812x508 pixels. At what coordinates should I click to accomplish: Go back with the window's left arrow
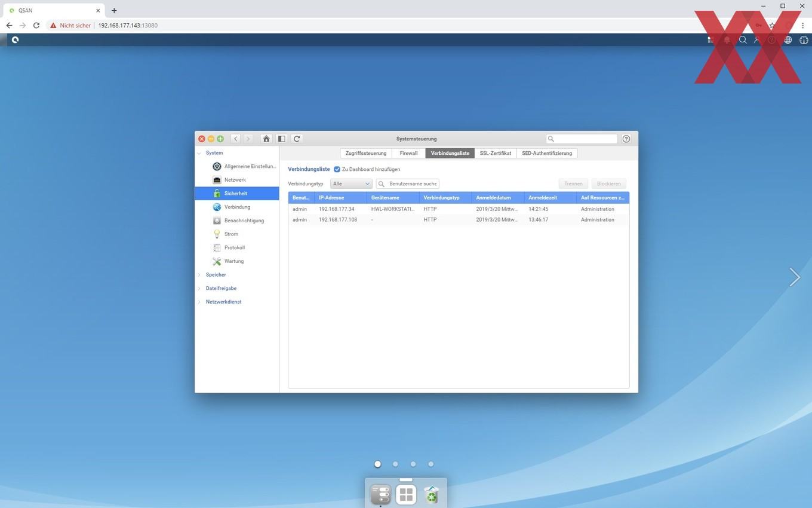[236, 139]
